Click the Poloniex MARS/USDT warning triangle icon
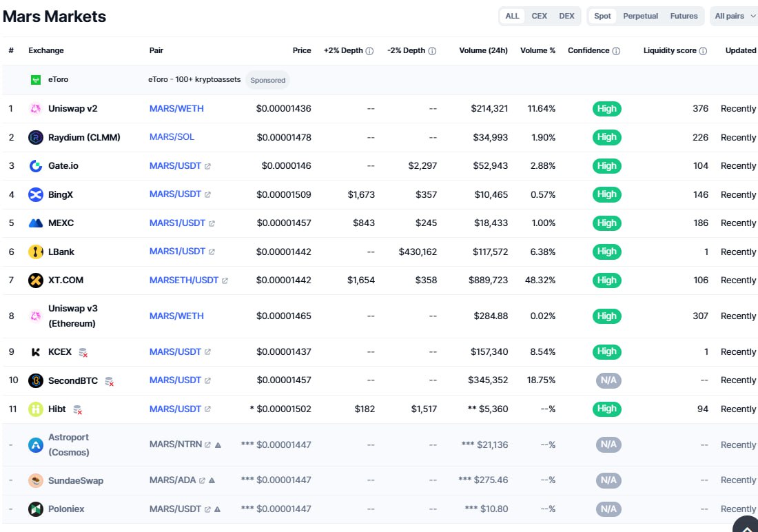This screenshot has height=532, width=758. (218, 509)
